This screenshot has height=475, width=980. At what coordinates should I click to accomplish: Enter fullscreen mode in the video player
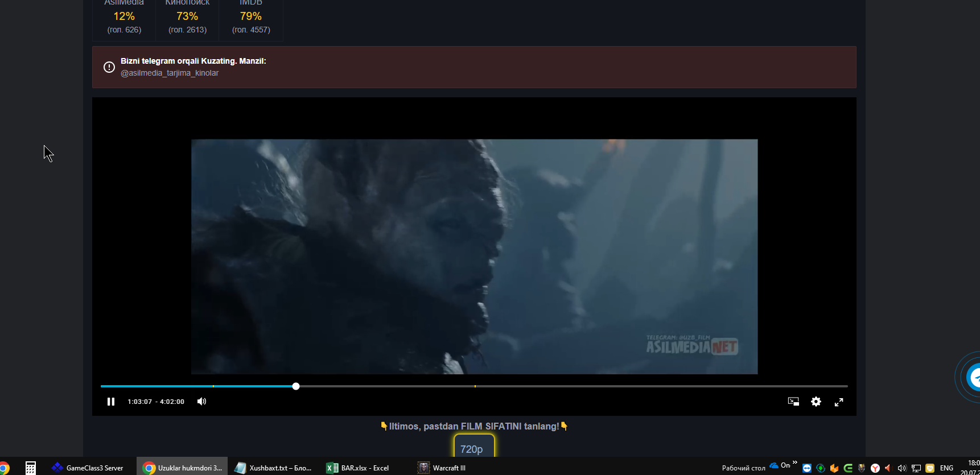[839, 402]
